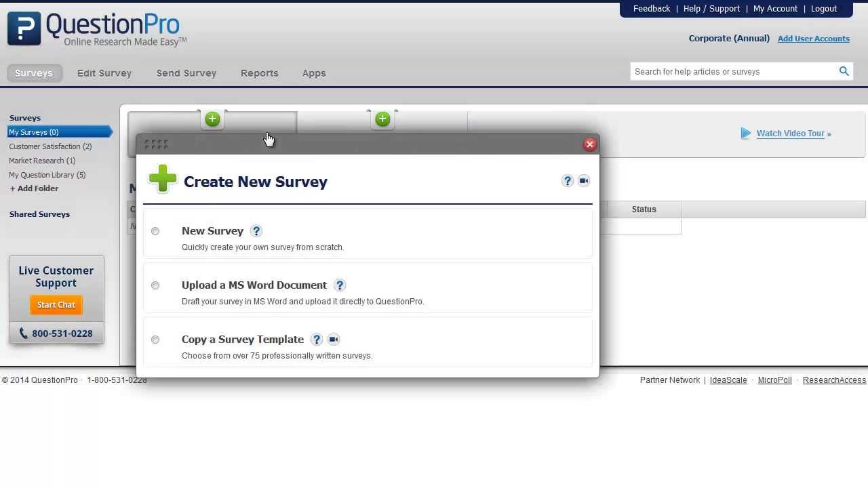868x488 pixels.
Task: Open the Surveys tab
Action: pyautogui.click(x=34, y=73)
